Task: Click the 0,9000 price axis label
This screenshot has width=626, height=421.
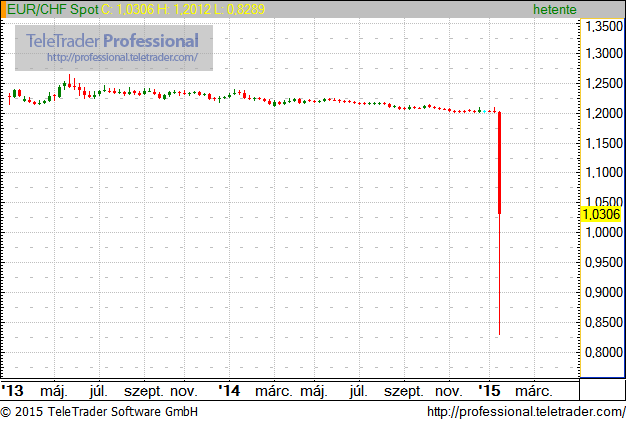Action: tap(604, 292)
